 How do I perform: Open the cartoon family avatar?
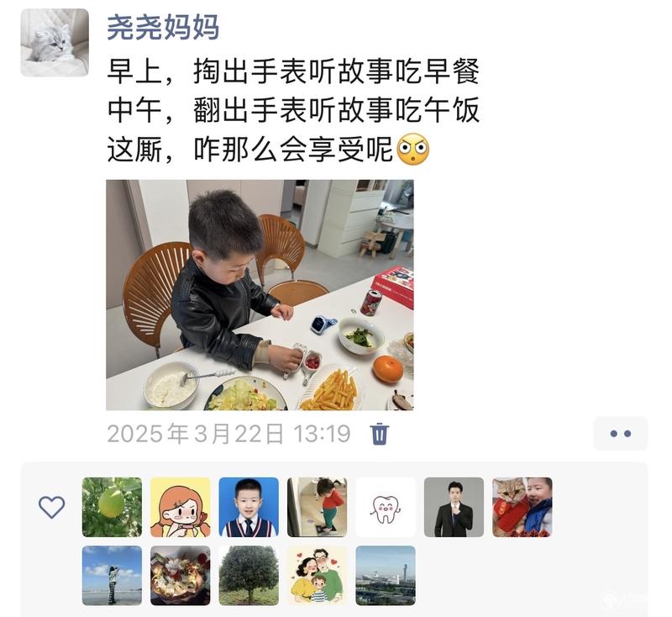(x=318, y=576)
